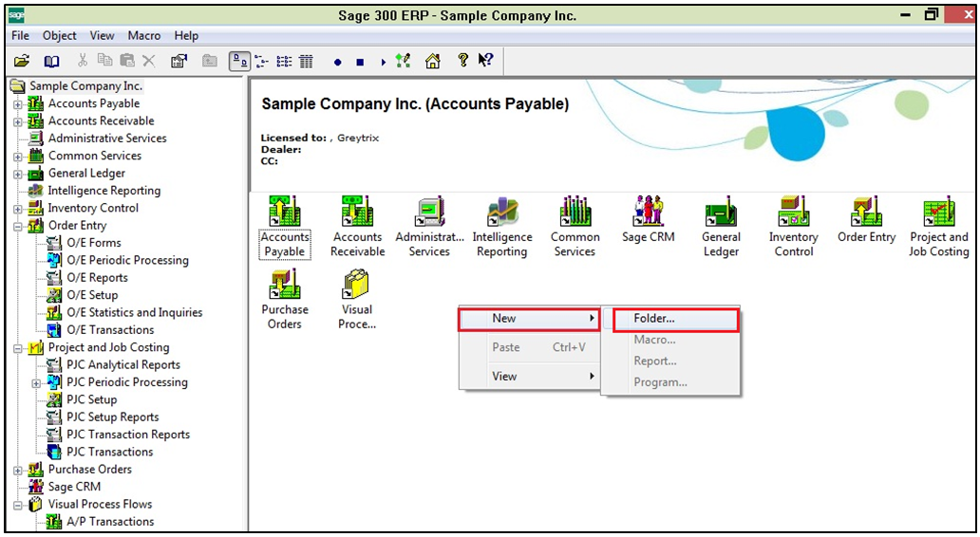Screen dimensions: 980x537
Task: Open the Purchase Orders desktop icon
Action: pyautogui.click(x=284, y=300)
